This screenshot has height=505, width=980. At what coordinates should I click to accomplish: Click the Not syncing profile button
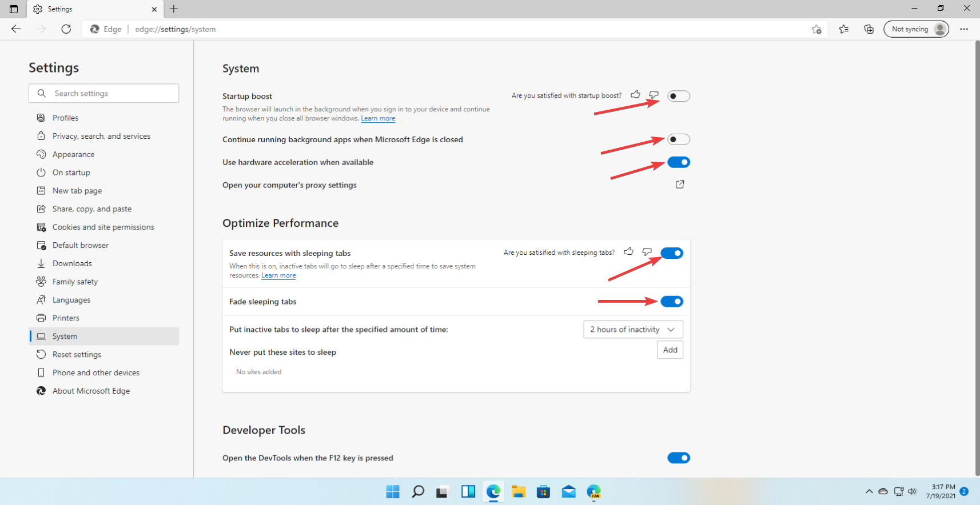[x=916, y=29]
